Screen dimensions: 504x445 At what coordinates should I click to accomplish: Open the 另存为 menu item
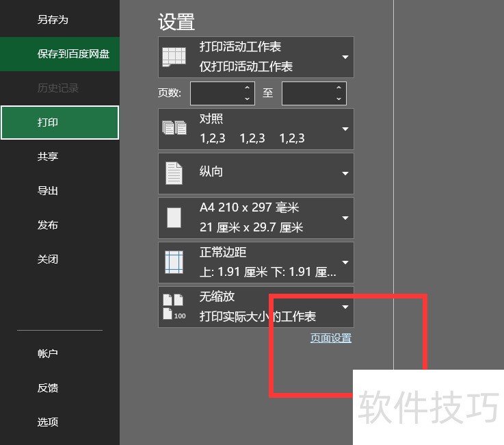[x=53, y=20]
